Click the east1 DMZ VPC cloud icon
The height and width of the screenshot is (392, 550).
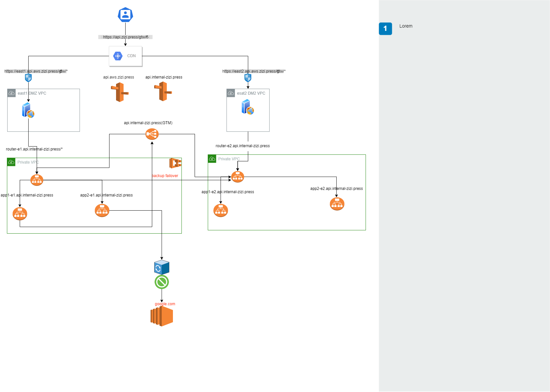12,93
